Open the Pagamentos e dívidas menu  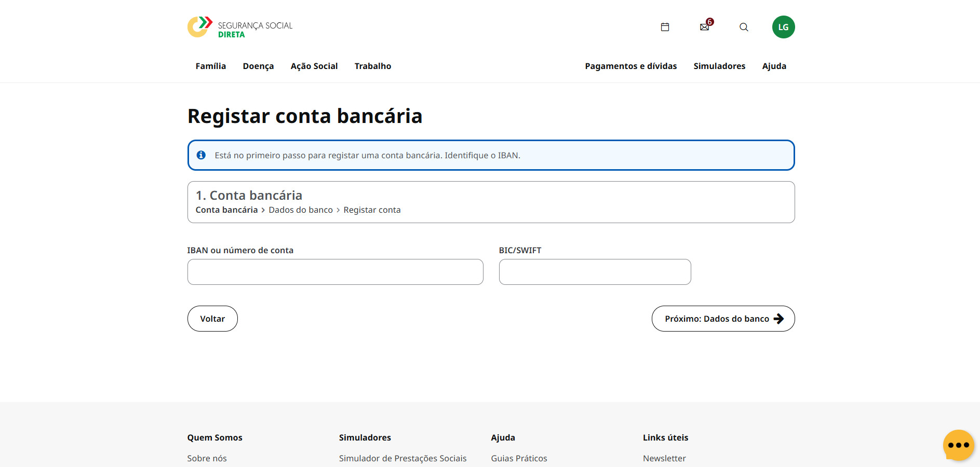[x=630, y=66]
